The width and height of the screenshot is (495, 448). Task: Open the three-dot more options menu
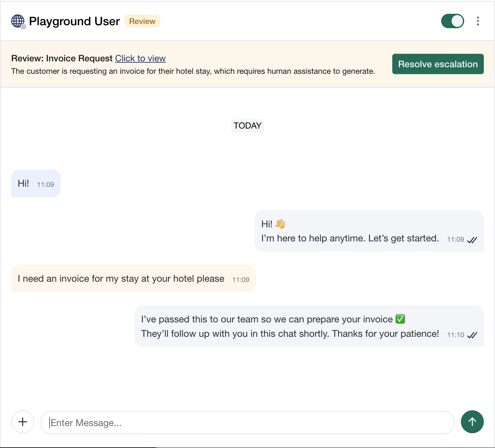coord(478,21)
